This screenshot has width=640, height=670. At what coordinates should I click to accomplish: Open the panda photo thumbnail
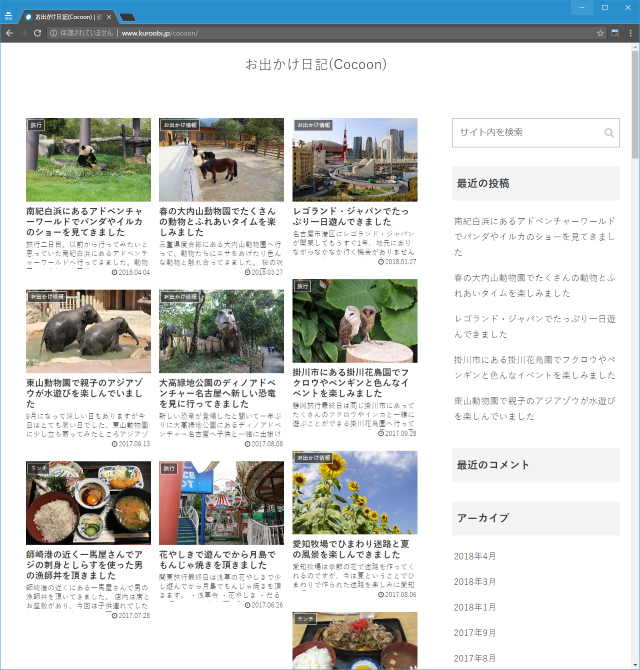[x=88, y=160]
